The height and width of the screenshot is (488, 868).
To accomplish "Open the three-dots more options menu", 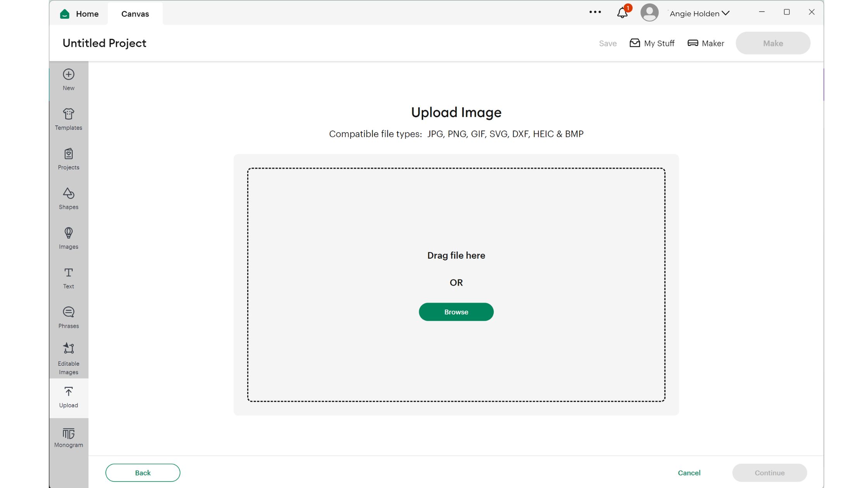I will (595, 12).
